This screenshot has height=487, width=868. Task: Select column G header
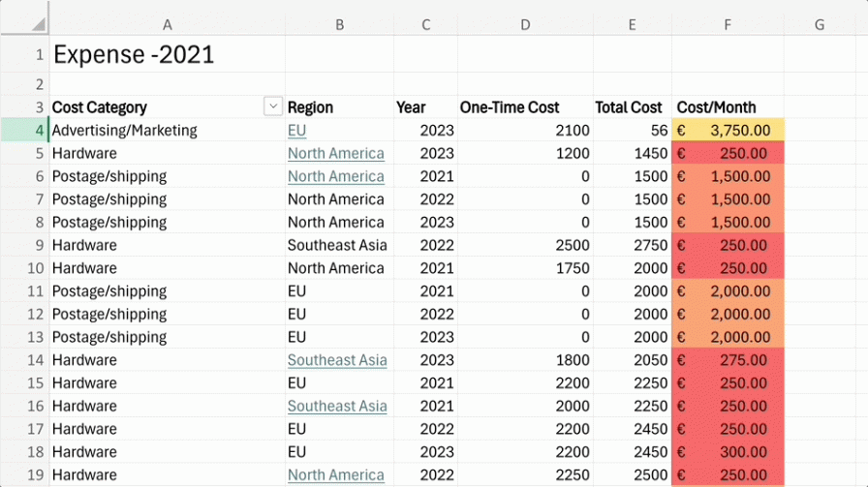coord(820,24)
